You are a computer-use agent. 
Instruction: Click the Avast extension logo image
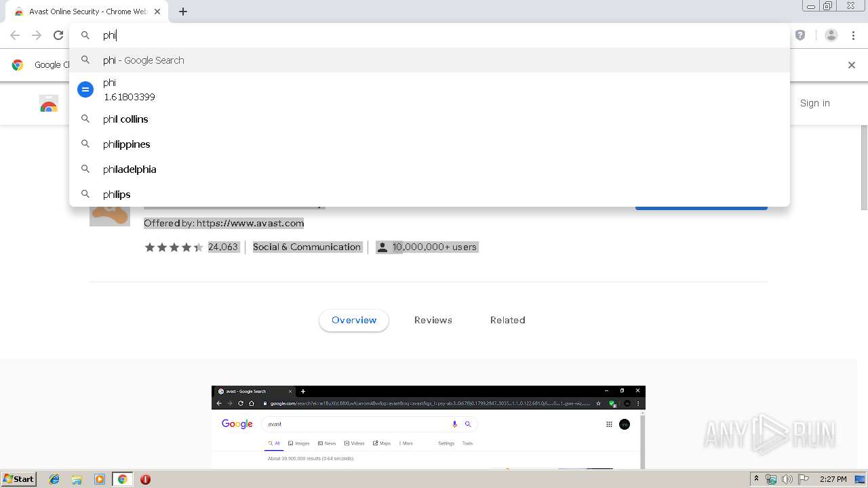click(x=110, y=216)
